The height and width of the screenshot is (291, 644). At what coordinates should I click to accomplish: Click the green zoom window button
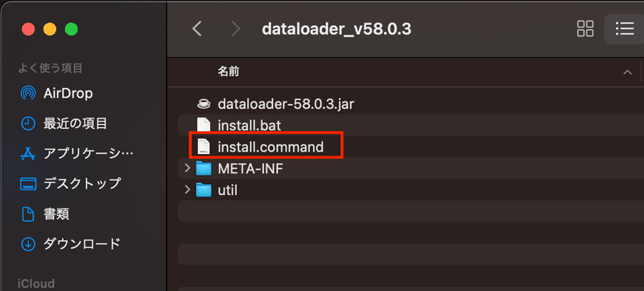coord(72,30)
